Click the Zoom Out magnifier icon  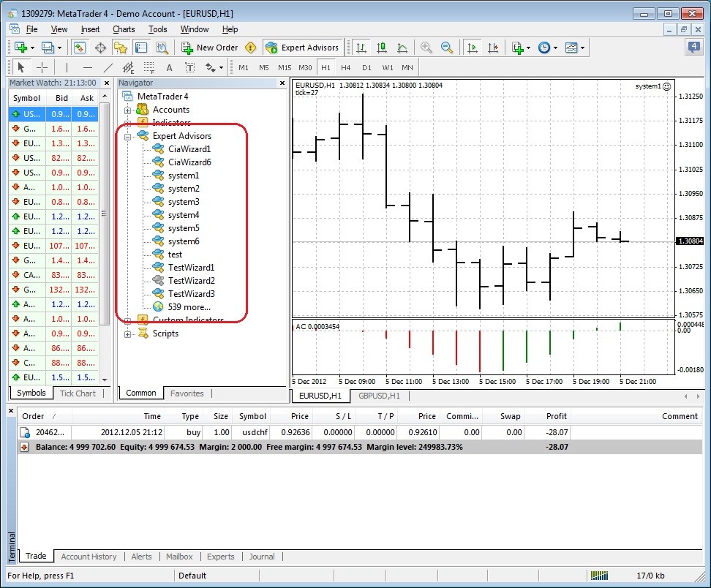[447, 48]
